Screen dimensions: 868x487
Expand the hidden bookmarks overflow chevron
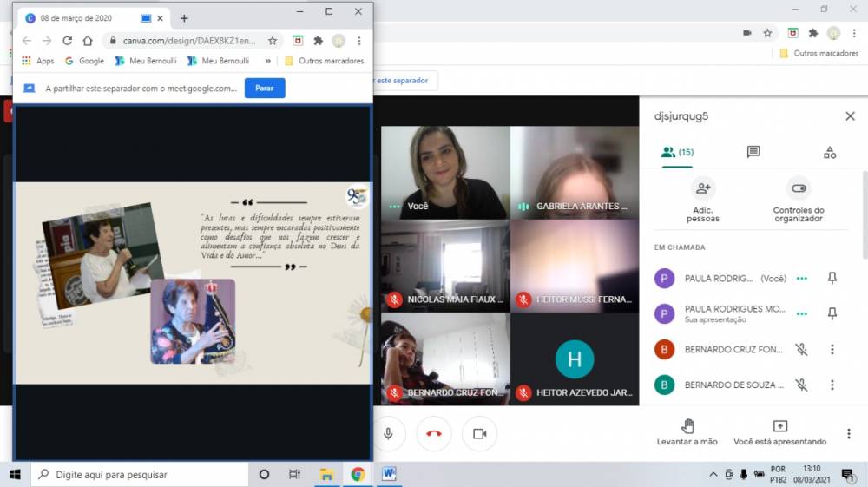[267, 61]
